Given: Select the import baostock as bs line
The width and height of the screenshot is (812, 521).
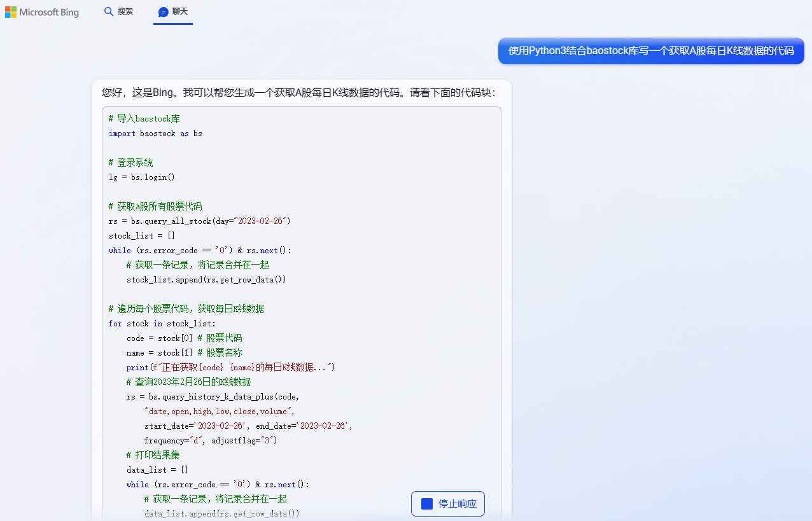Looking at the screenshot, I should [154, 133].
